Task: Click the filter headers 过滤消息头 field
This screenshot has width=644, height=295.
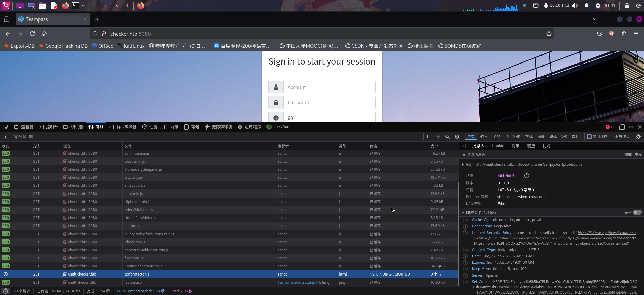Action: [542, 154]
